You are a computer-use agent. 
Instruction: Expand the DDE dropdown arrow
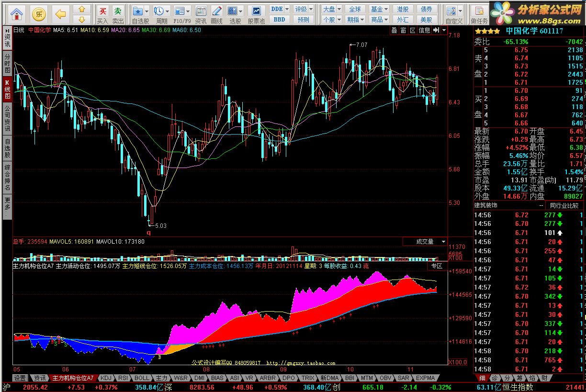coord(287,9)
